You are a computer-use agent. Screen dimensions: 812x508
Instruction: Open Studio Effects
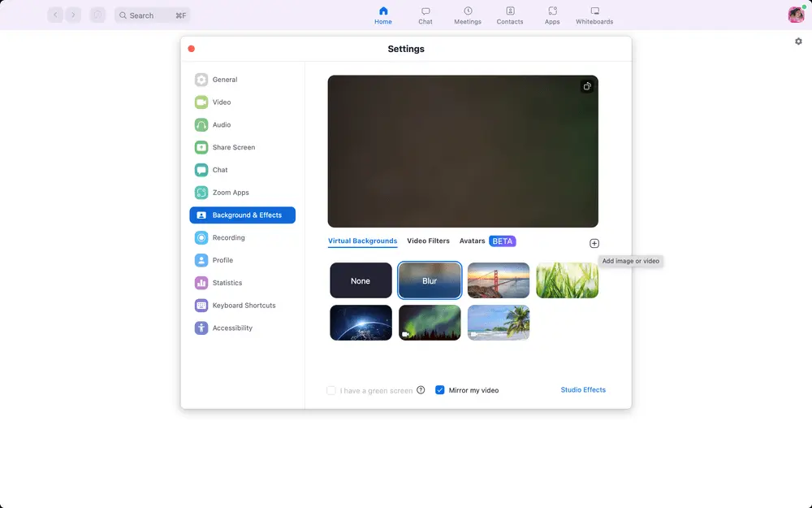click(583, 389)
